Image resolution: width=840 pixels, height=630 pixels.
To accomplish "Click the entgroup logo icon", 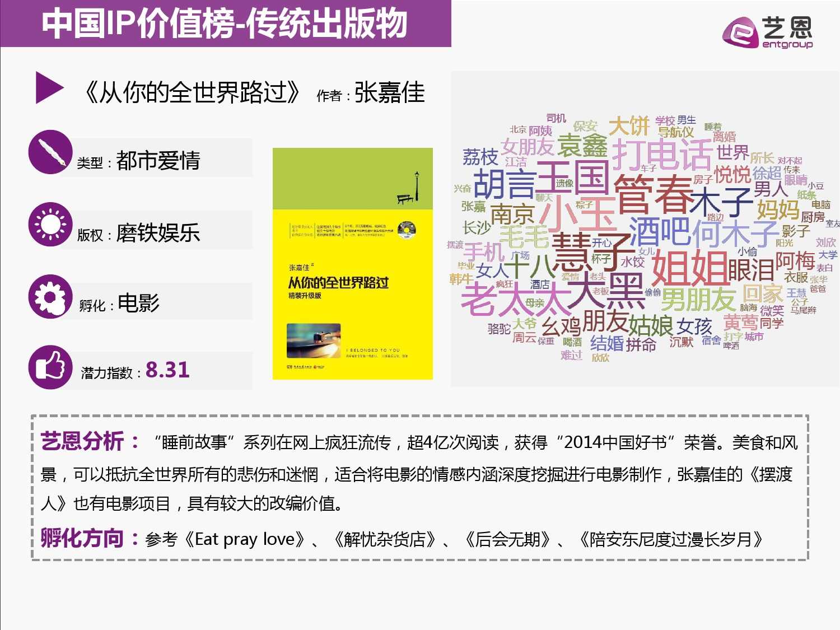I will [741, 32].
